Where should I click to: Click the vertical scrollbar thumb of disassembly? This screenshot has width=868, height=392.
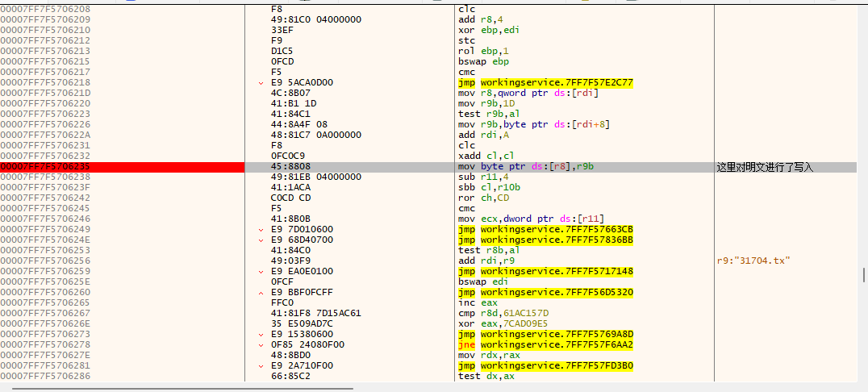coord(863,274)
